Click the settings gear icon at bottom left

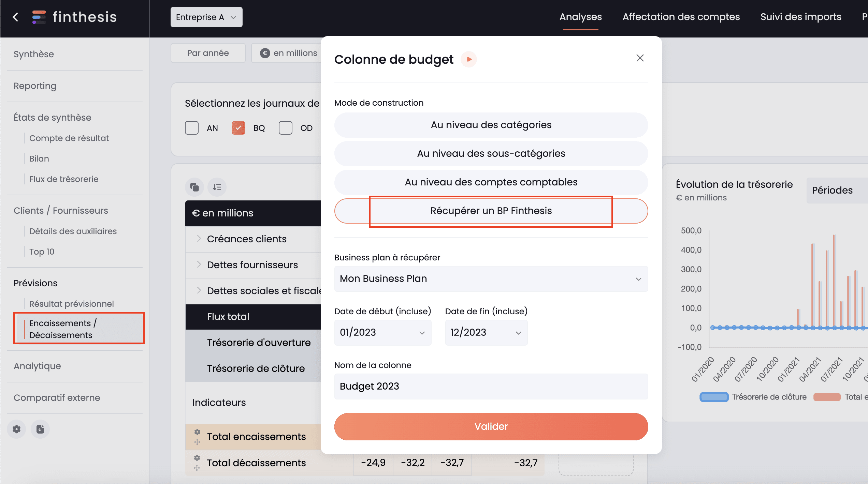click(16, 429)
